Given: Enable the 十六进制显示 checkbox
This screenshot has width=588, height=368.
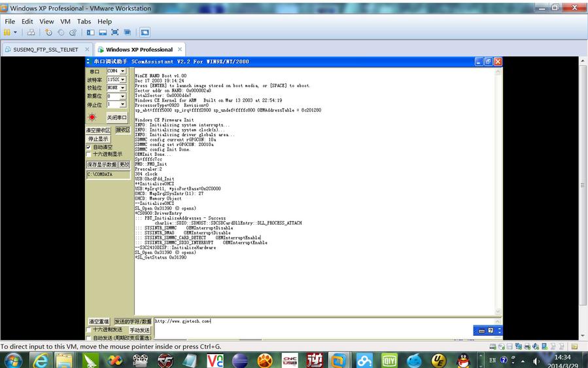Looking at the screenshot, I should (88, 154).
